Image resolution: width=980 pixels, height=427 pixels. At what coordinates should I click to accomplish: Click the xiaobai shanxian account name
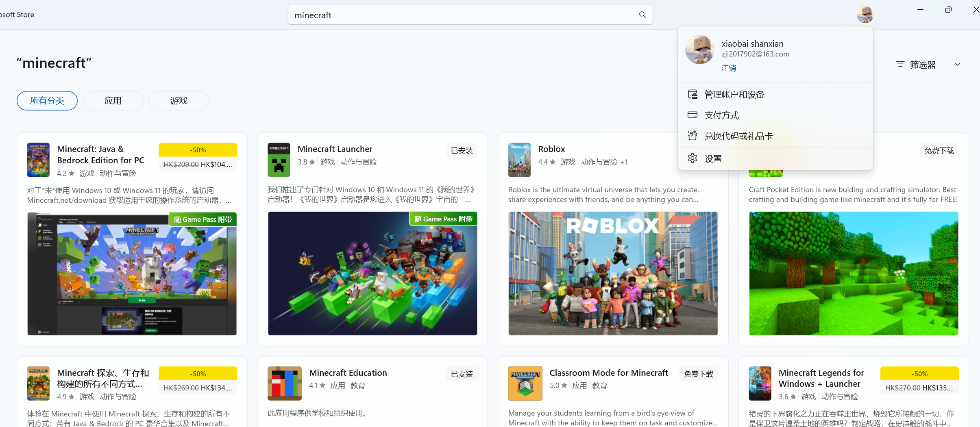tap(753, 44)
